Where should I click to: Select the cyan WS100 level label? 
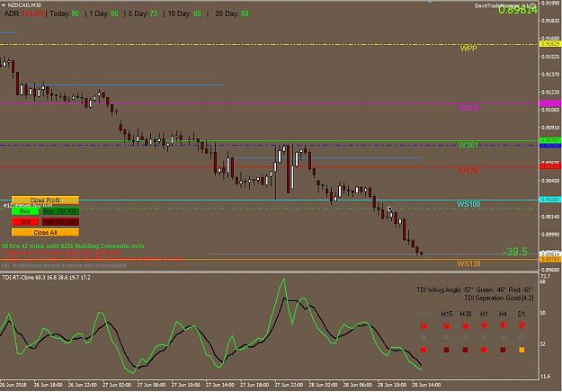(x=468, y=204)
